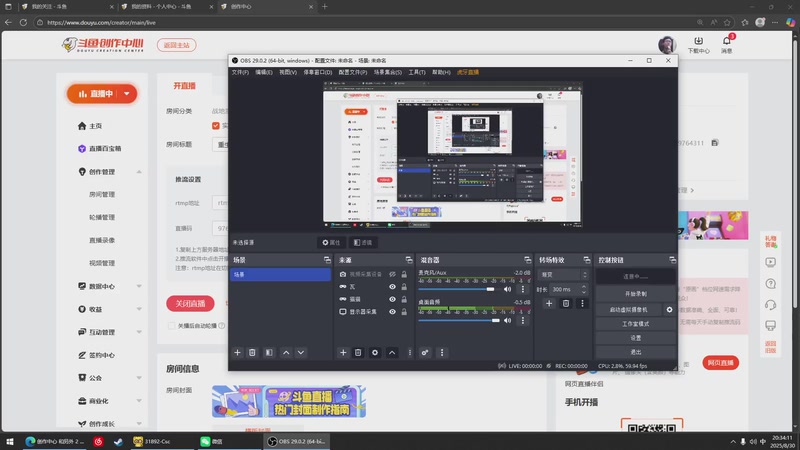Expand the 收益 sidebar section
The height and width of the screenshot is (450, 800).
point(139,309)
